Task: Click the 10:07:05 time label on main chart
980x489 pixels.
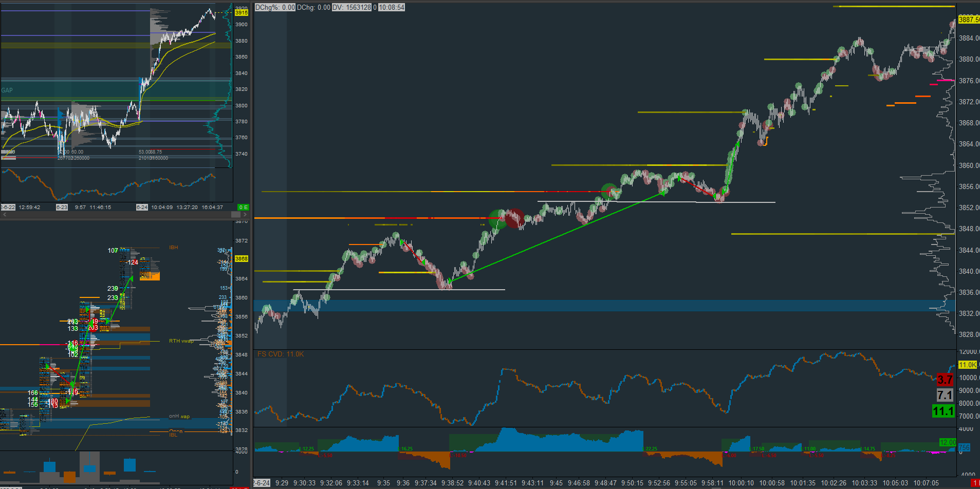Action: 926,483
